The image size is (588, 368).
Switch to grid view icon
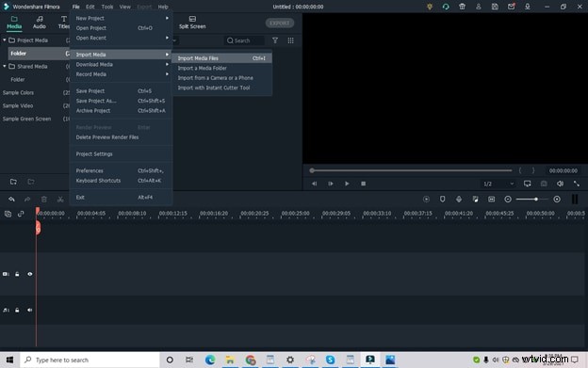290,40
